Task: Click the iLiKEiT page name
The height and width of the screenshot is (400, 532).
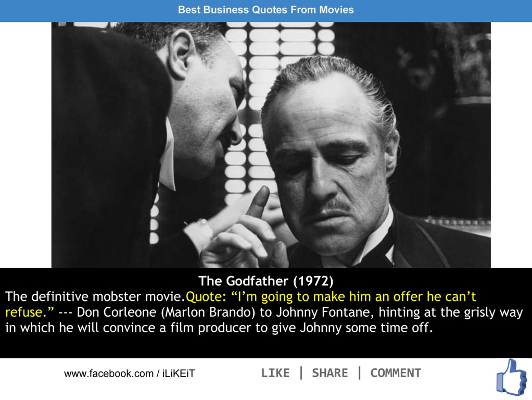Action: (179, 373)
